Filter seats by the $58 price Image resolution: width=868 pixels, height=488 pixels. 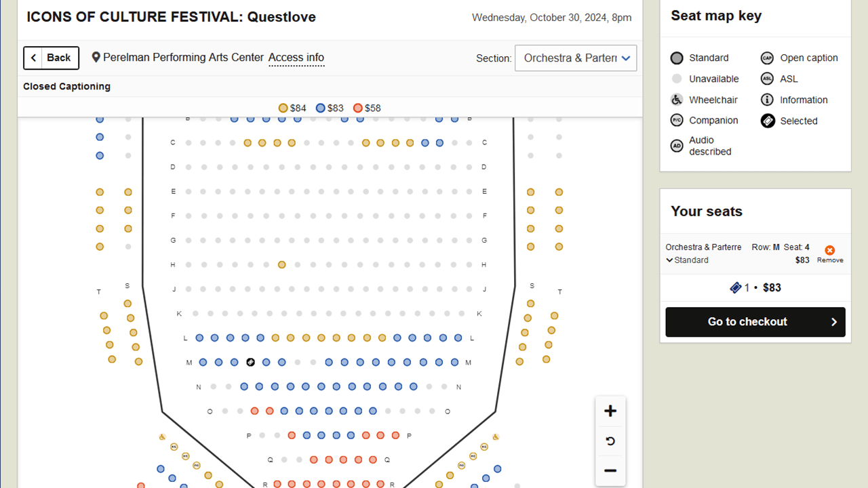tap(367, 108)
